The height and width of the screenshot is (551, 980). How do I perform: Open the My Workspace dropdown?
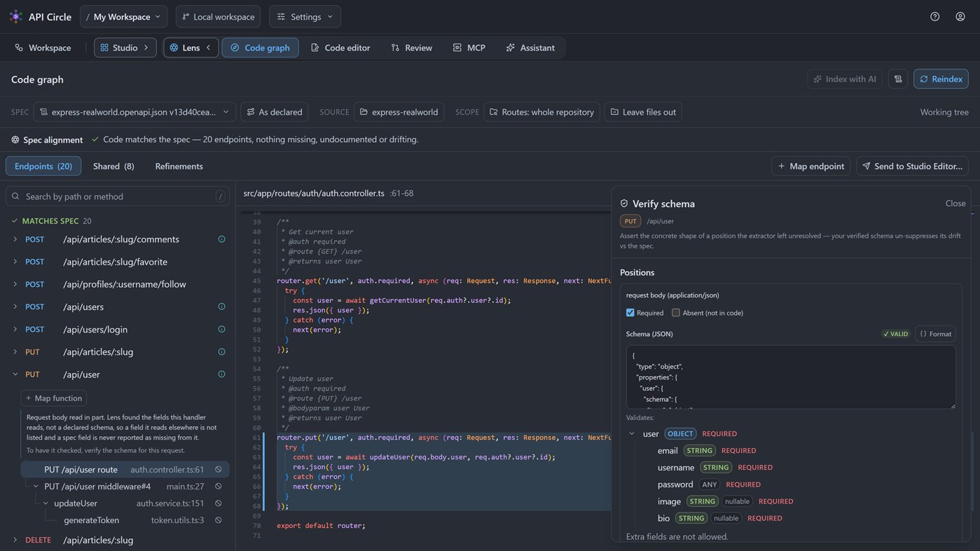pyautogui.click(x=123, y=17)
